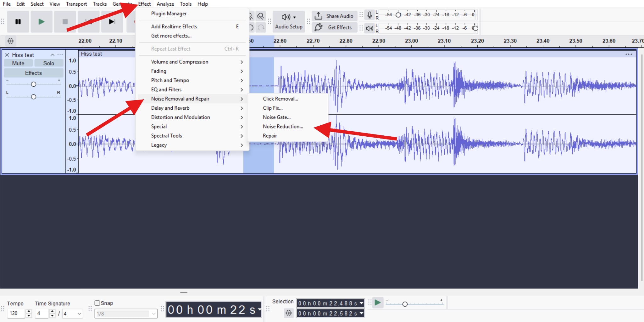
Task: Select Noise Reduction from the submenu
Action: click(283, 126)
